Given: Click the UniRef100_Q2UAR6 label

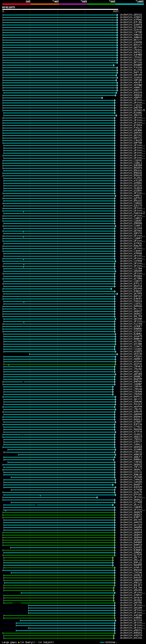Looking at the screenshot, I should (131, 450).
